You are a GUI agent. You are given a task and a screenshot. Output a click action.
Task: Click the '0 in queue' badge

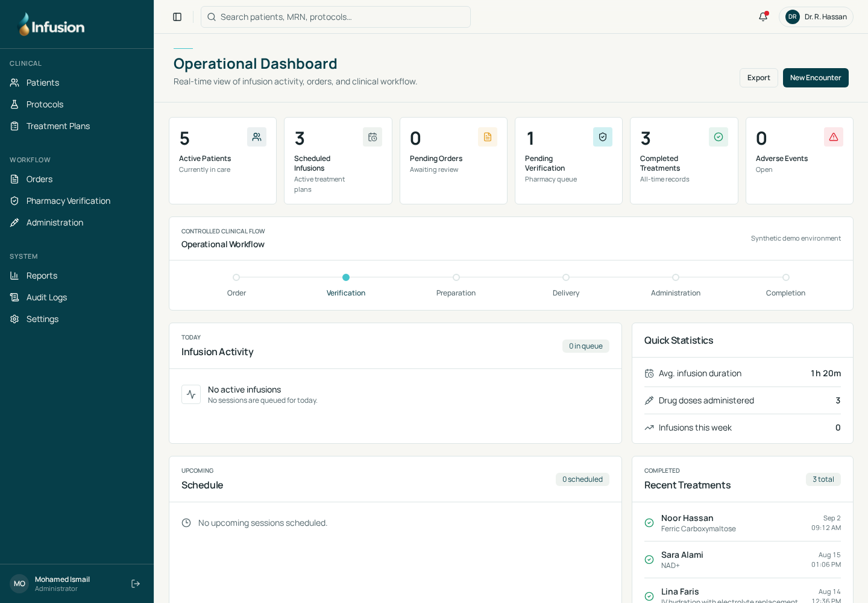pos(586,346)
